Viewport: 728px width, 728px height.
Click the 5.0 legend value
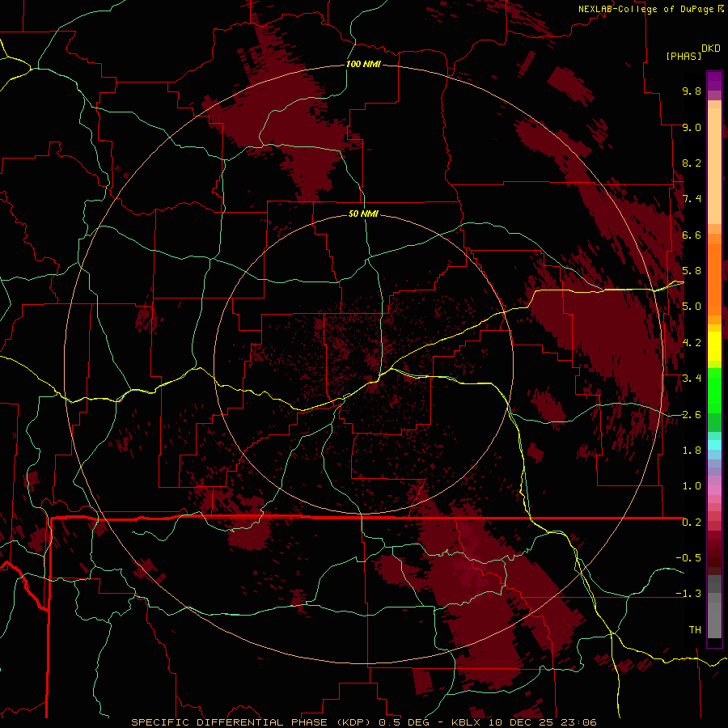692,307
